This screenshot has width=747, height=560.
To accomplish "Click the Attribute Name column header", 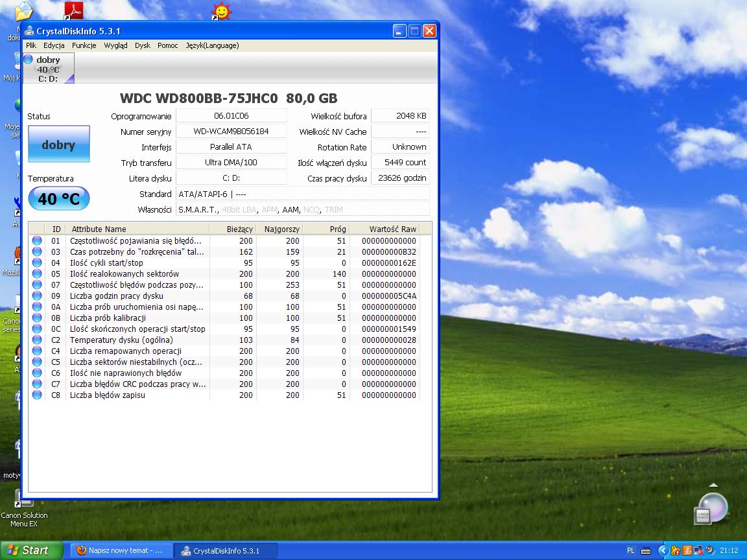I will click(x=137, y=229).
